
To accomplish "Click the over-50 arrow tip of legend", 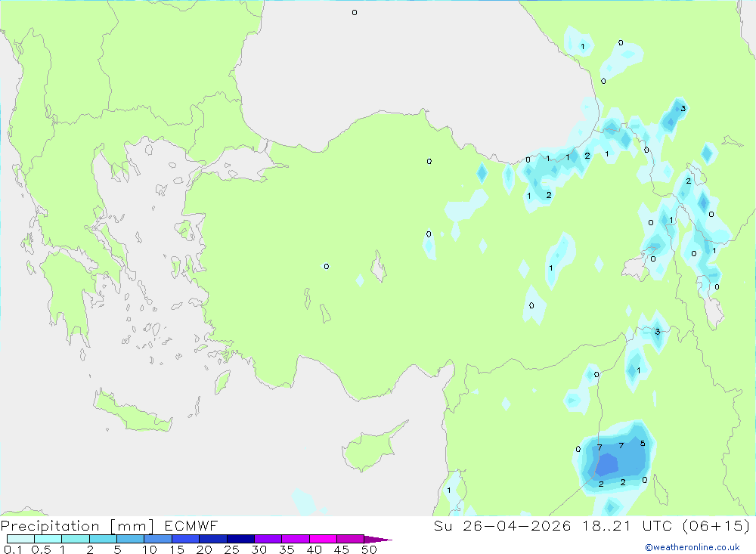I will 378,540.
